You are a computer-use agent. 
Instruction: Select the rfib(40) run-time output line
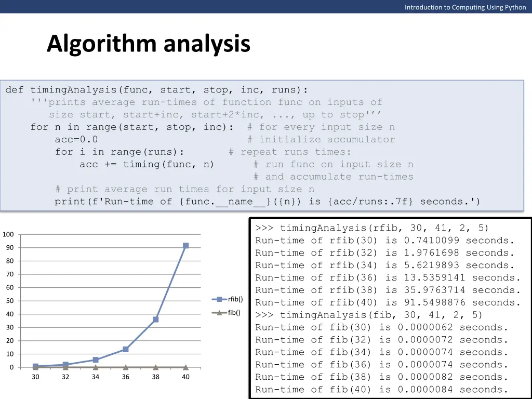[384, 302]
